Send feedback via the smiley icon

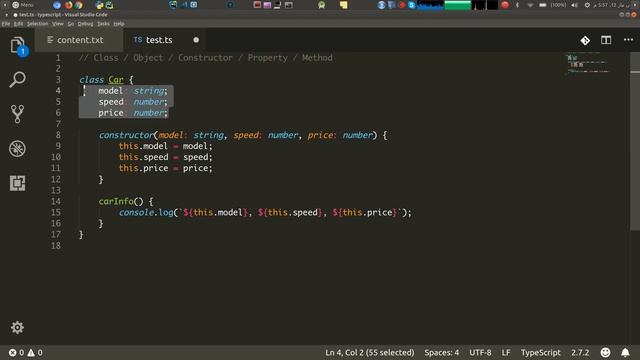pyautogui.click(x=605, y=352)
